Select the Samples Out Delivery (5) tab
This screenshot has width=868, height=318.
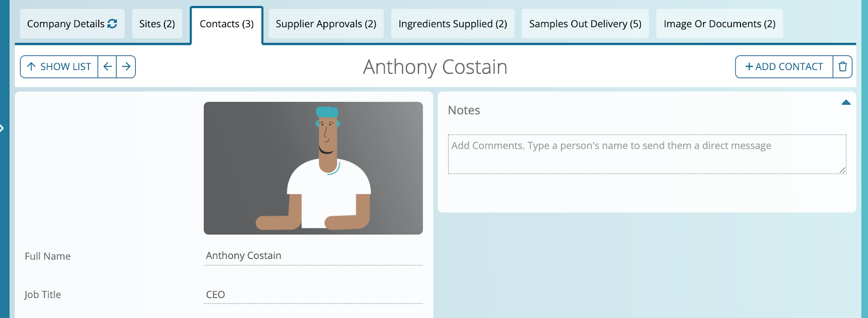[585, 24]
